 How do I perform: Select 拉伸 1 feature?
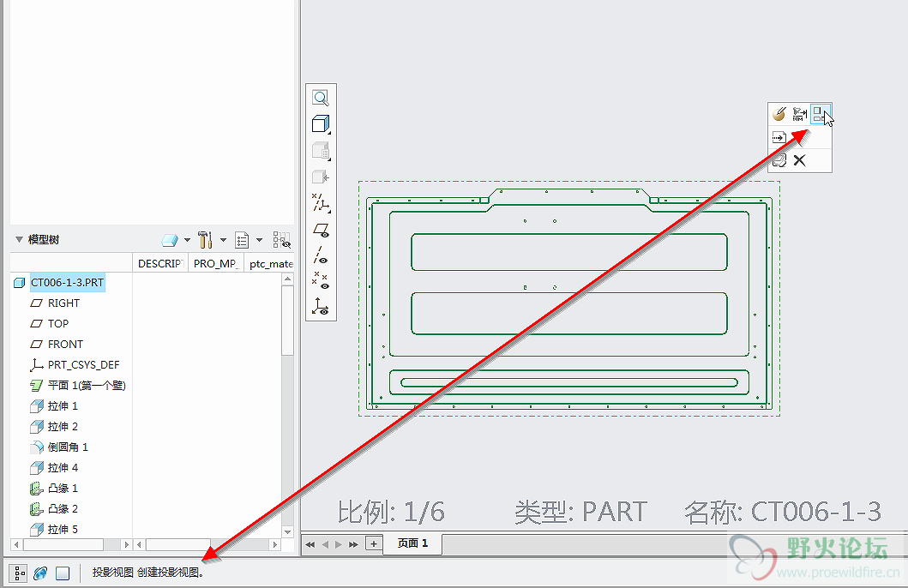[x=63, y=406]
